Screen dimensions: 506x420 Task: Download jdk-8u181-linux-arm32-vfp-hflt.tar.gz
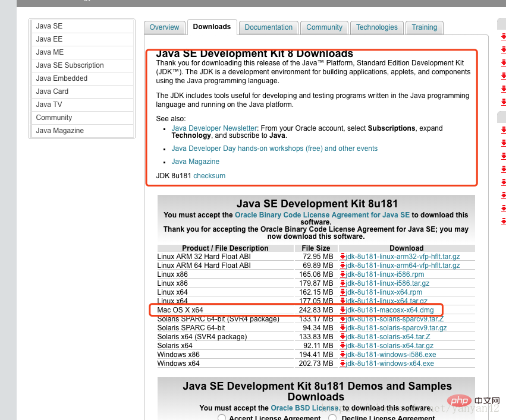click(x=403, y=257)
